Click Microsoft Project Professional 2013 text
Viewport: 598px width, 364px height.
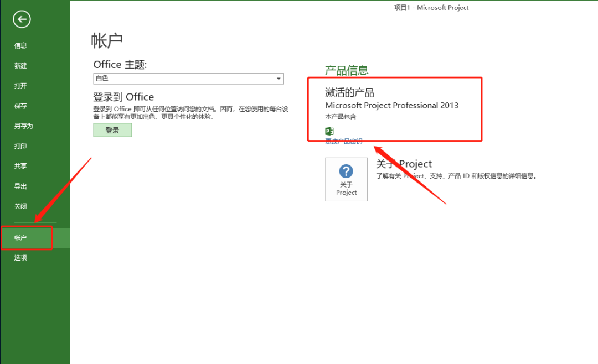coord(391,106)
